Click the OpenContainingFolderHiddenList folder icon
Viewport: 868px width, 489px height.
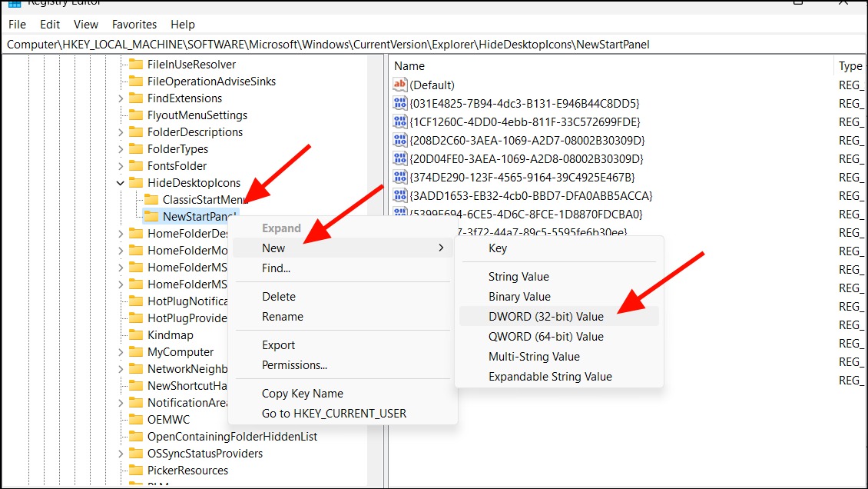[x=136, y=437]
